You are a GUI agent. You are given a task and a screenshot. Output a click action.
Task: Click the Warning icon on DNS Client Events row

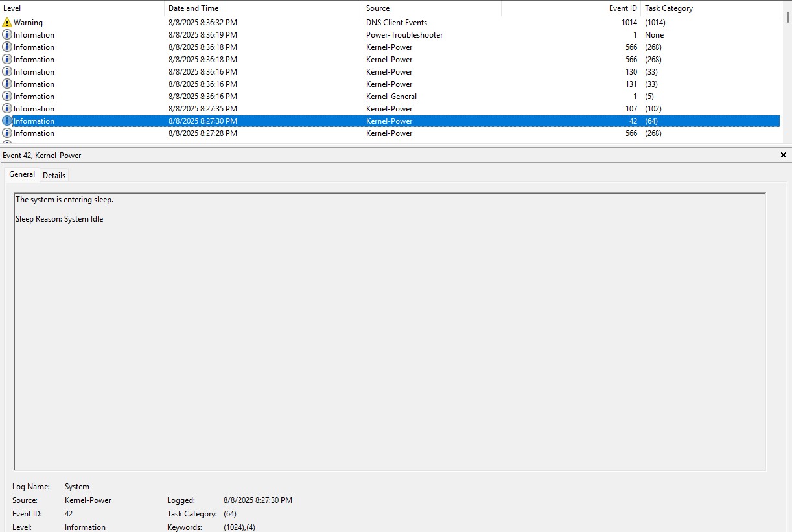[6, 22]
